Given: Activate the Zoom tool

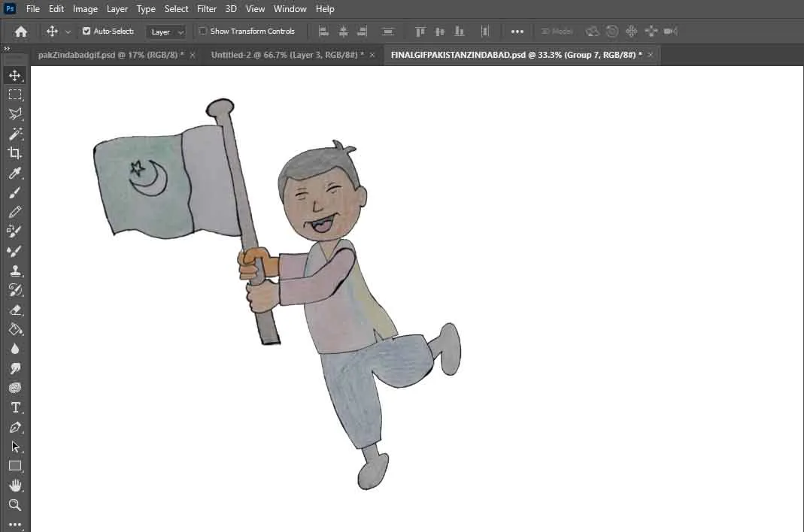Looking at the screenshot, I should 14,505.
